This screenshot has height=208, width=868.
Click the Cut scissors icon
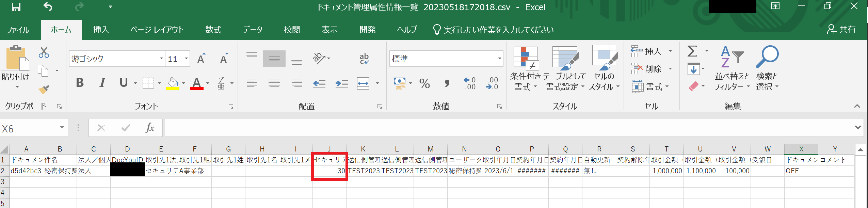(x=44, y=52)
